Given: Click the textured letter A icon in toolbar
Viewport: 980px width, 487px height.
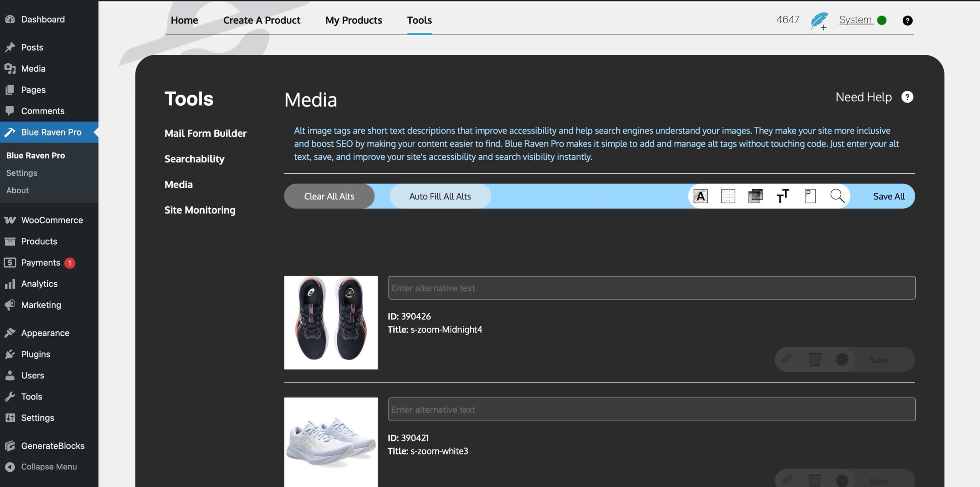Looking at the screenshot, I should (x=701, y=196).
